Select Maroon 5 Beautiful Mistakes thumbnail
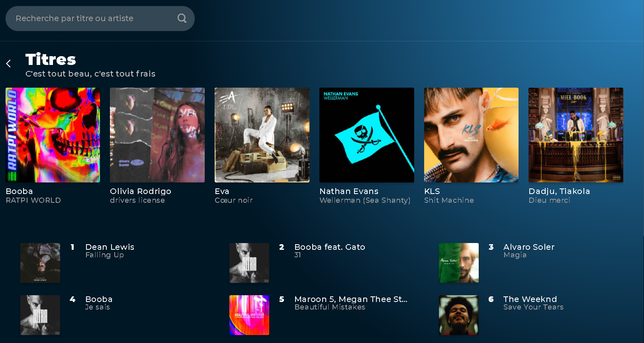The width and height of the screenshot is (644, 343). pos(249,315)
